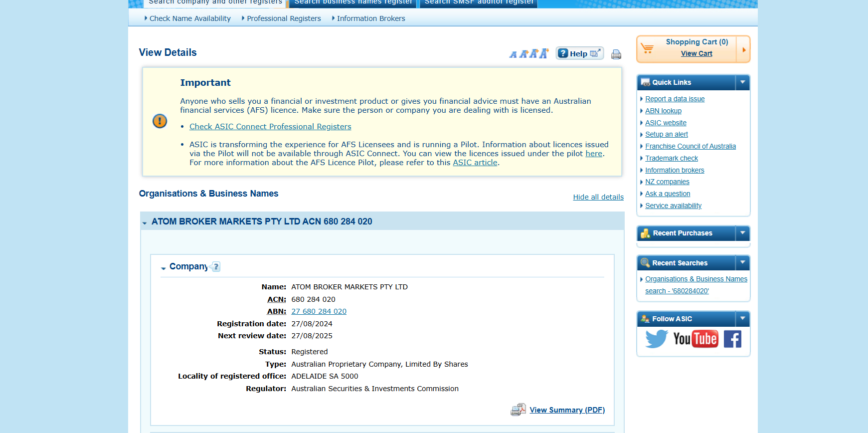Screen dimensions: 868x433
Task: Open ASIC's Facebook page
Action: [x=732, y=339]
